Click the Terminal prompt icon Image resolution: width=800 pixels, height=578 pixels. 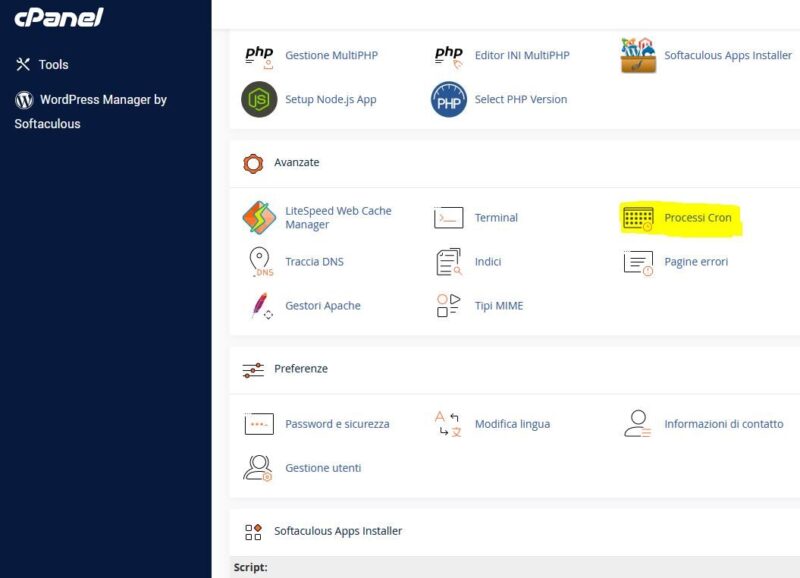tap(448, 218)
